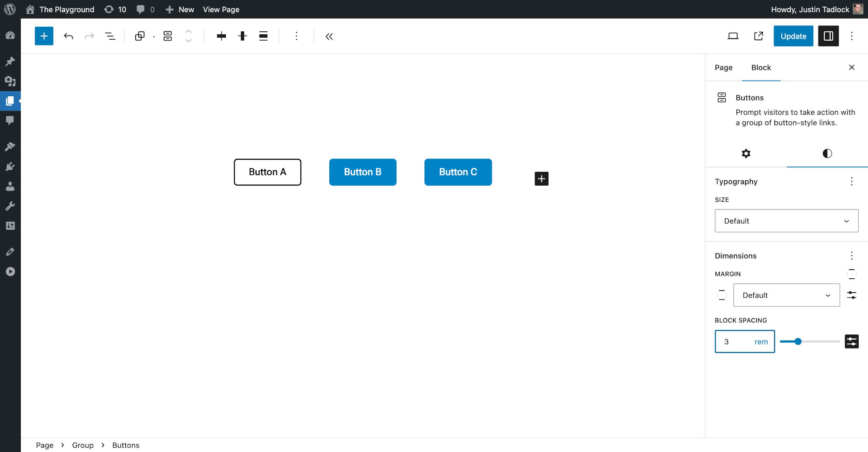Viewport: 868px width, 452px height.
Task: Open the Margin Default dropdown
Action: (787, 295)
